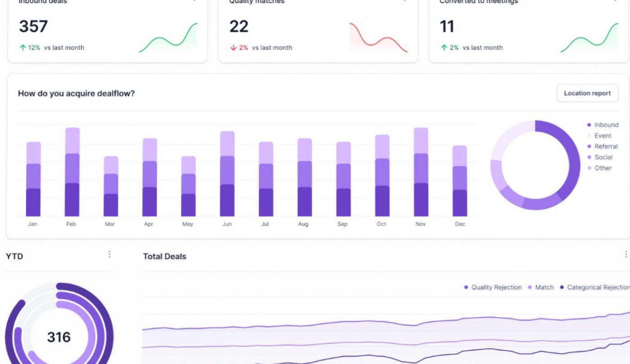Toggle the Inbound legend item
This screenshot has height=364, width=630.
point(603,125)
